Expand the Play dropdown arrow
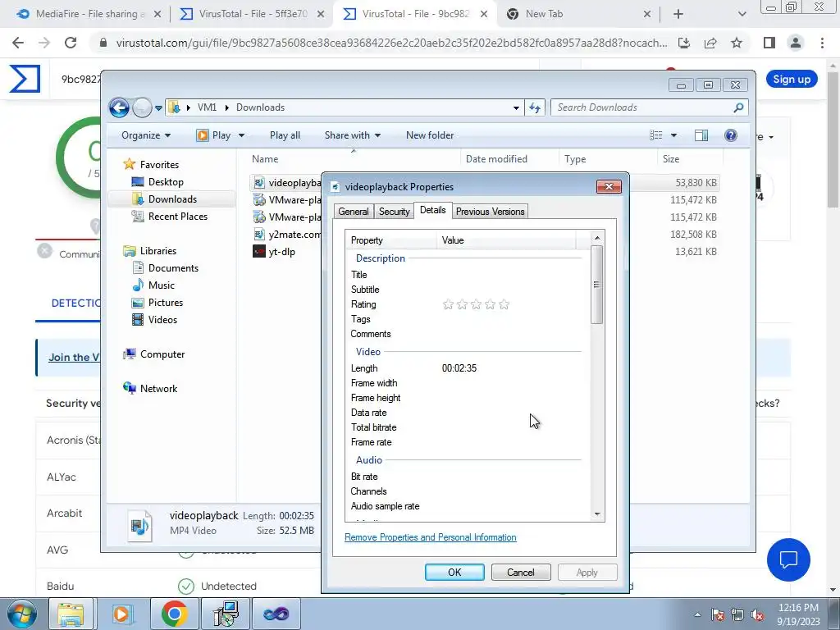Viewport: 840px width, 630px height. click(x=242, y=135)
